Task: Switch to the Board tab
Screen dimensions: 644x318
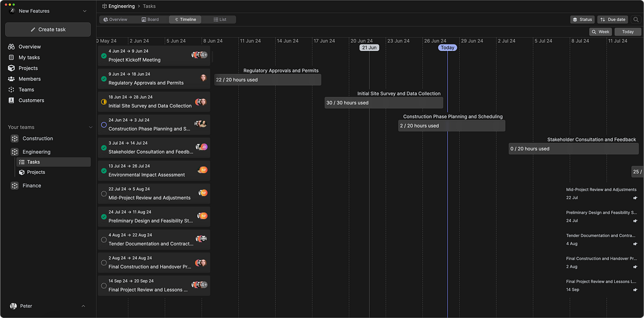Action: pos(150,20)
